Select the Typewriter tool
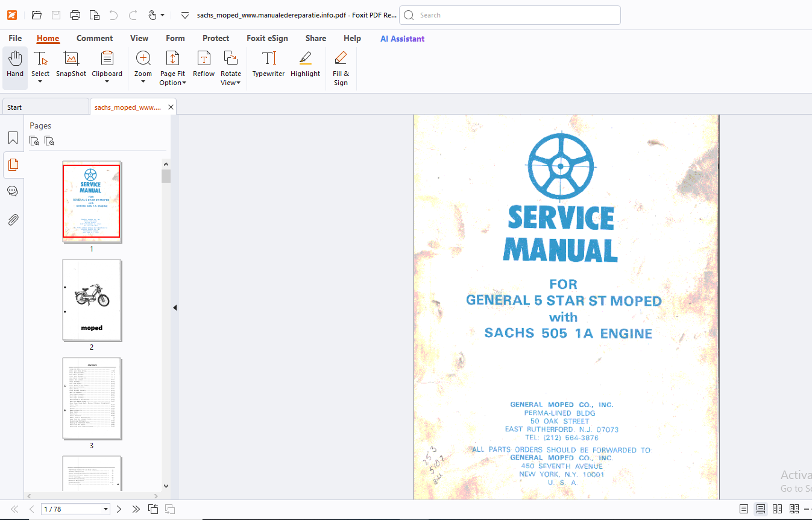The width and height of the screenshot is (812, 520). 268,65
